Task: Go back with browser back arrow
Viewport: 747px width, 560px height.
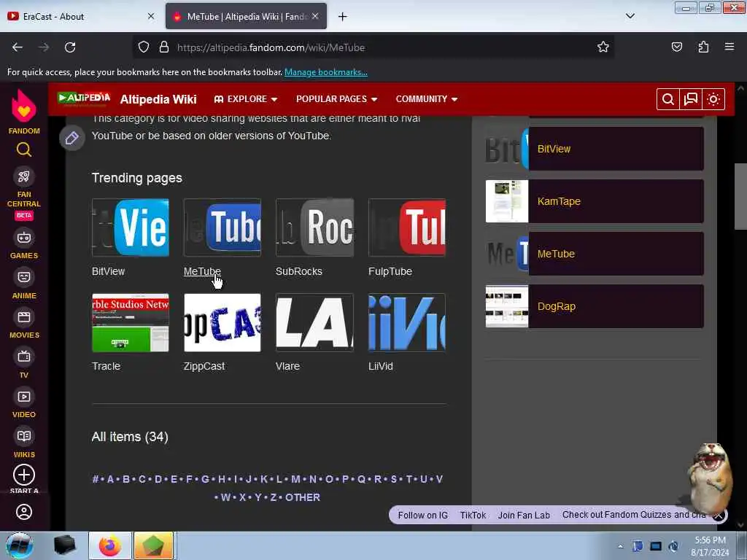Action: (x=18, y=47)
